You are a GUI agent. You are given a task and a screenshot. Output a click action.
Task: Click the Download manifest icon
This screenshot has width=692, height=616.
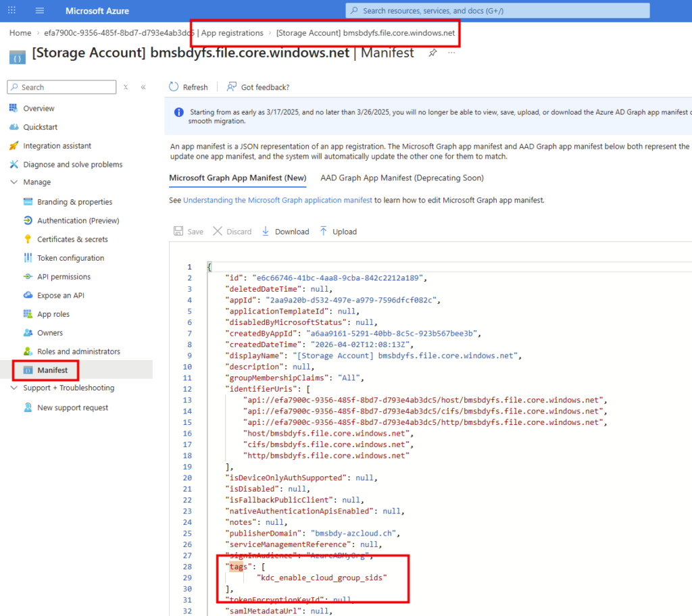tap(266, 232)
